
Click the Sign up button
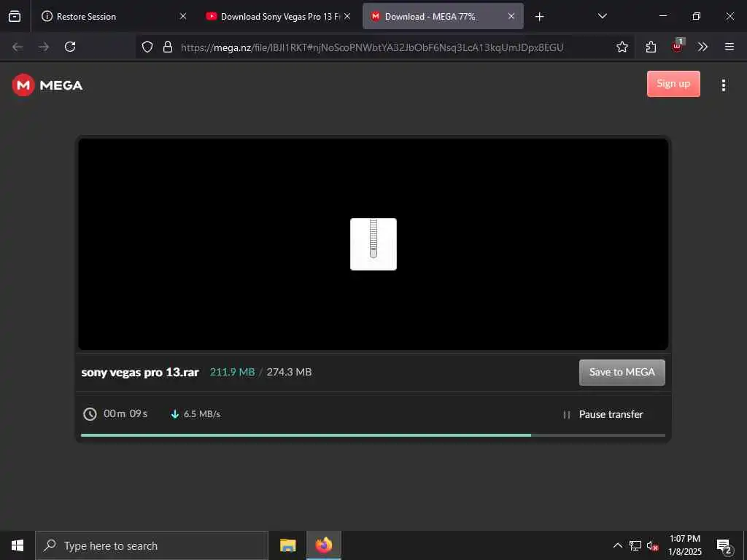pyautogui.click(x=673, y=84)
